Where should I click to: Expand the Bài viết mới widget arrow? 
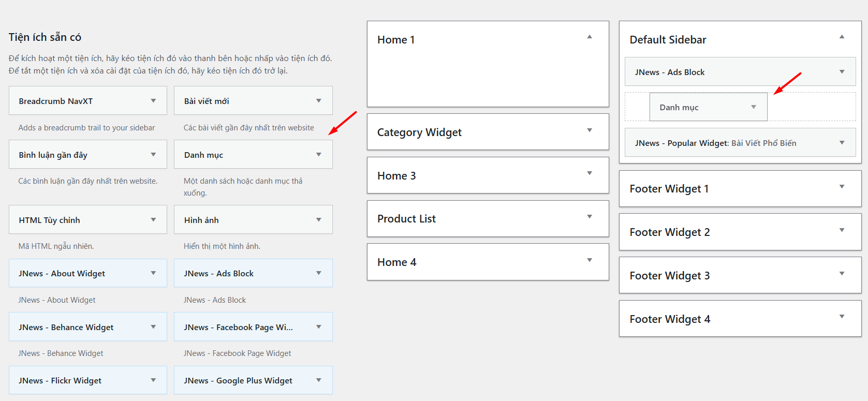[319, 101]
